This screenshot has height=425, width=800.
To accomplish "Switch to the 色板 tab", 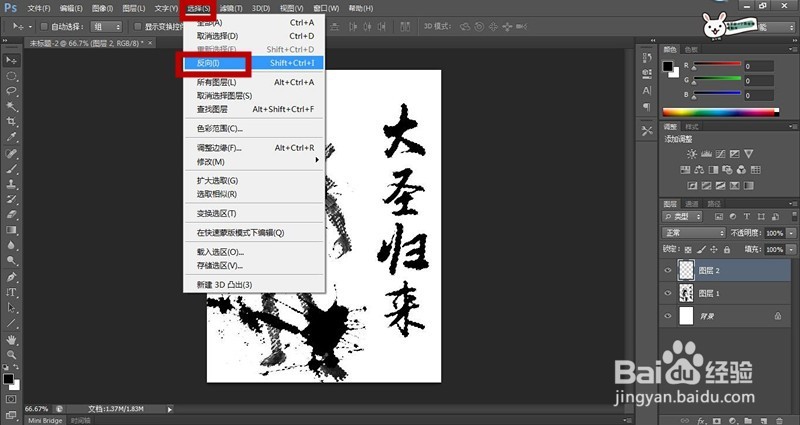I will [691, 49].
